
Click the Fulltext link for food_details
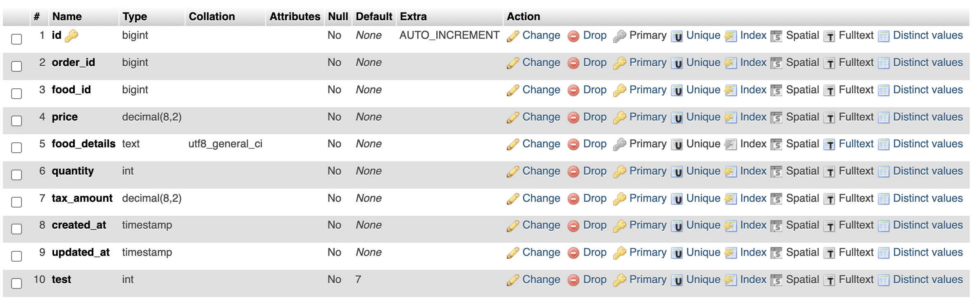(856, 144)
